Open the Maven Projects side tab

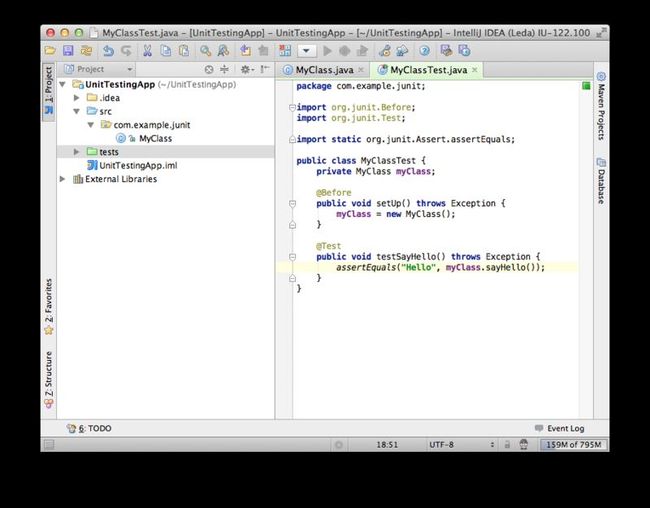coord(601,106)
